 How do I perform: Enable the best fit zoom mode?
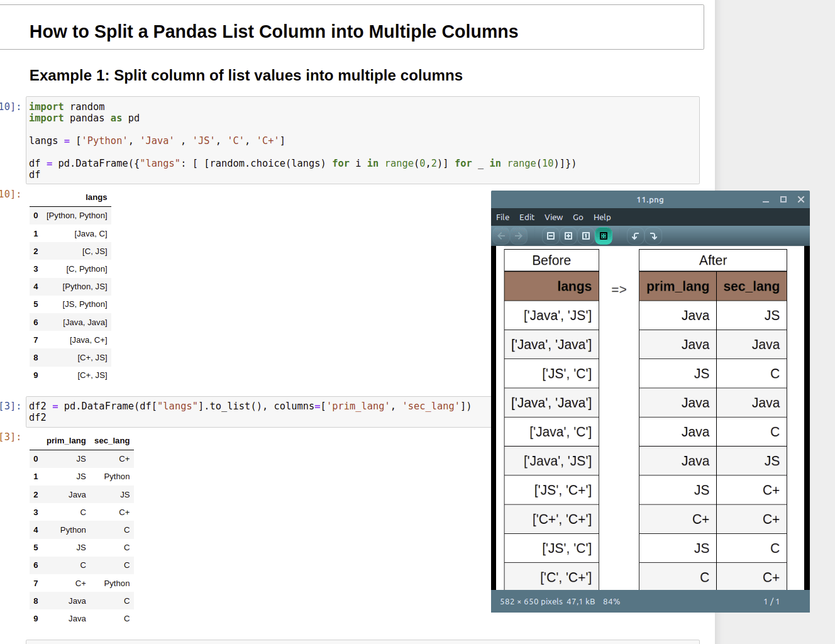[x=604, y=236]
